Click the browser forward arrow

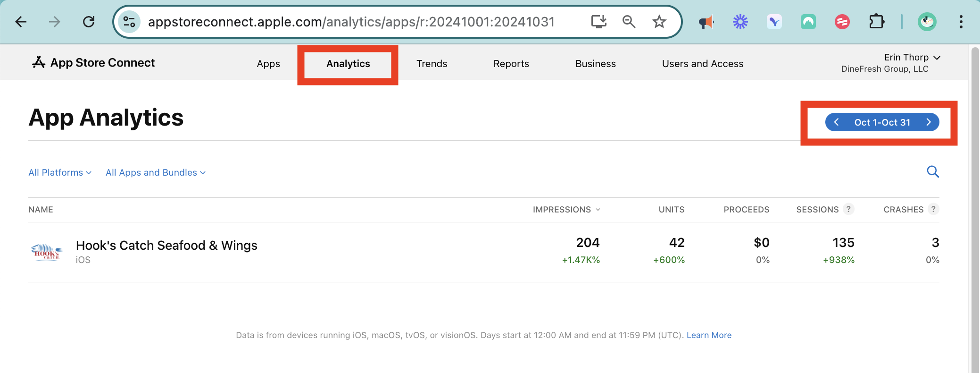click(x=55, y=22)
